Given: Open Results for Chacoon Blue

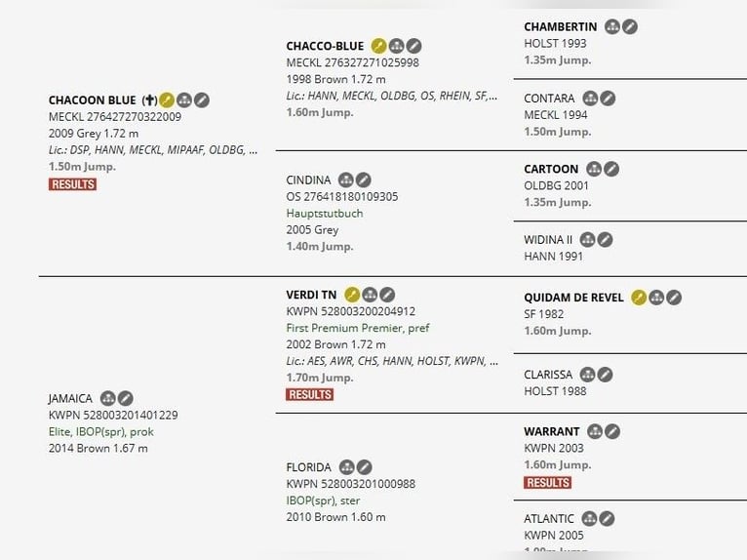Looking at the screenshot, I should click(72, 184).
